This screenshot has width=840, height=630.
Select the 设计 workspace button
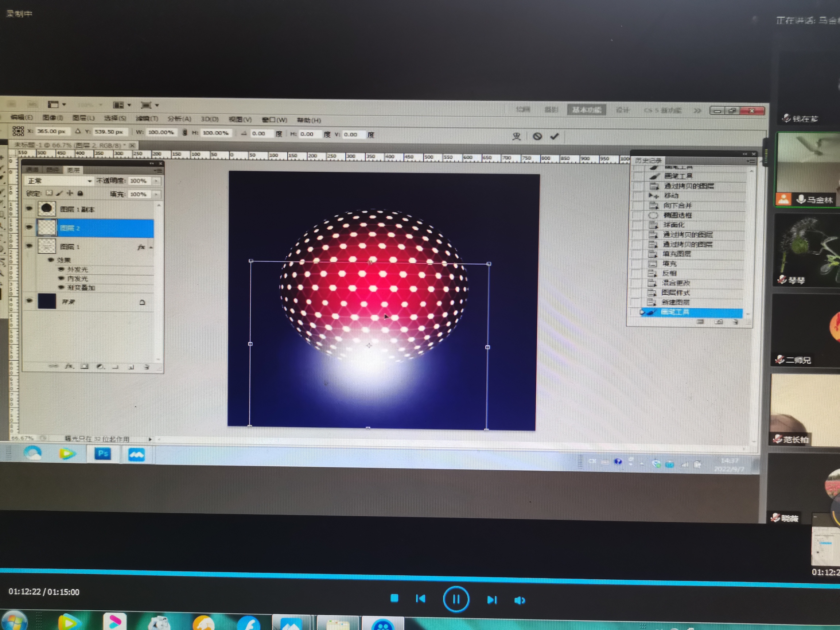pos(623,110)
